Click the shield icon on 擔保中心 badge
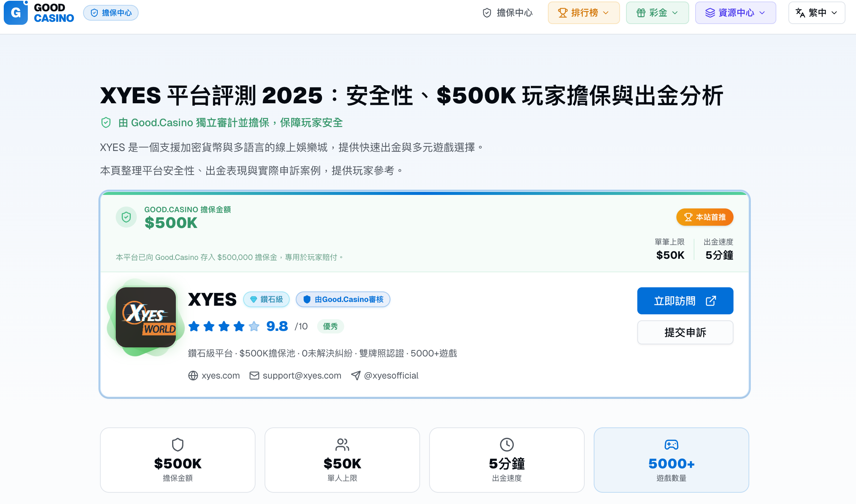Viewport: 856px width, 504px height. (94, 12)
